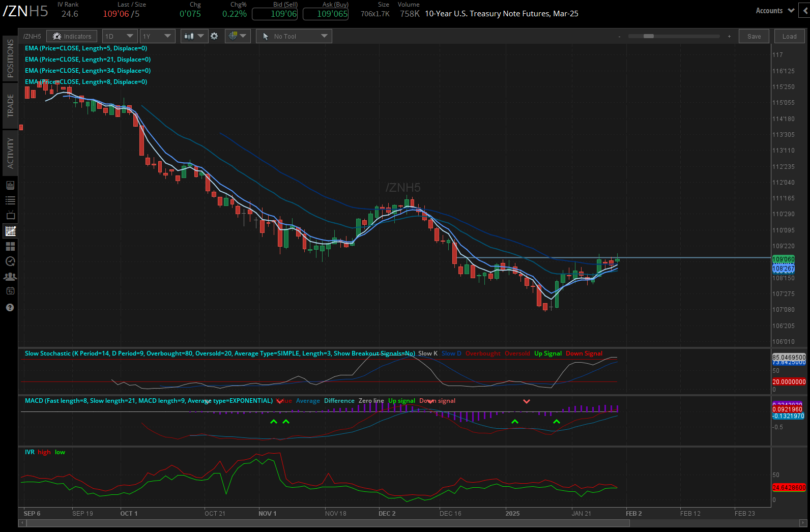Screen dimensions: 810x532
Task: Open the 1D interval dropdown
Action: tap(120, 36)
